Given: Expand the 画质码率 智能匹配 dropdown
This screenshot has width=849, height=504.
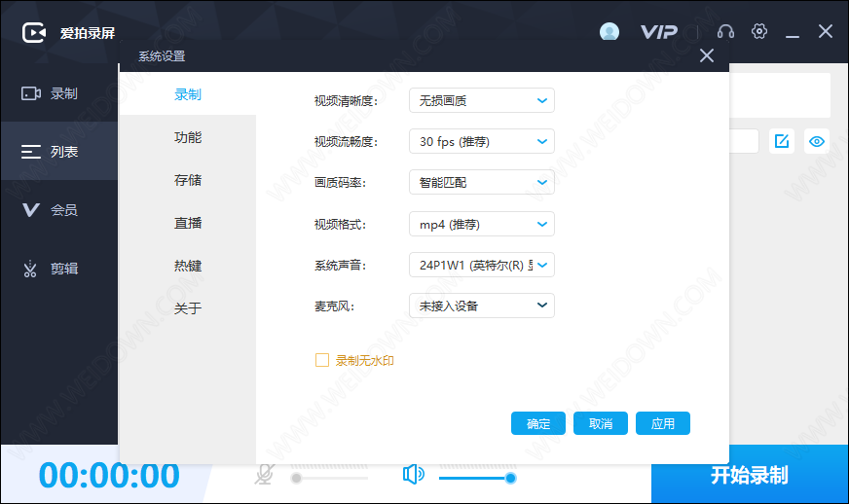Looking at the screenshot, I should pos(481,183).
